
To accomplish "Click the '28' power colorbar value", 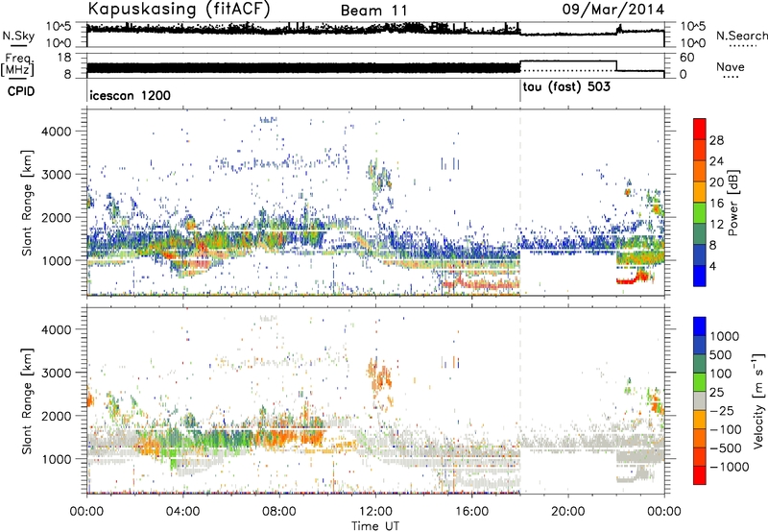I will [x=716, y=140].
